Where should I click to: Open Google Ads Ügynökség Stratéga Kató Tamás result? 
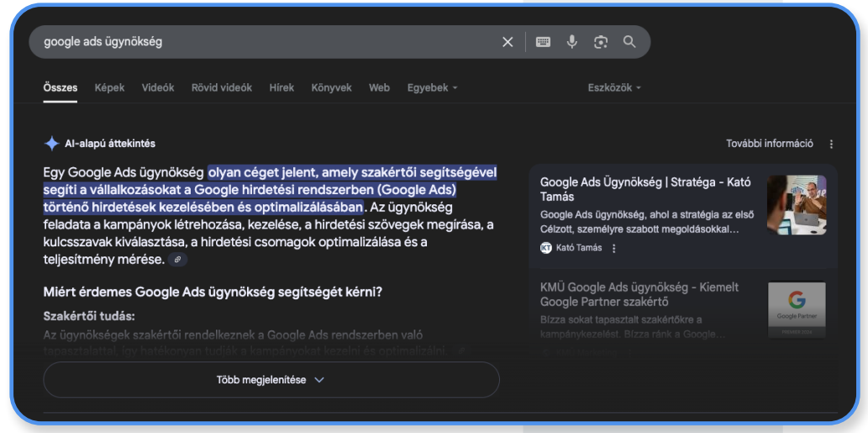[645, 189]
